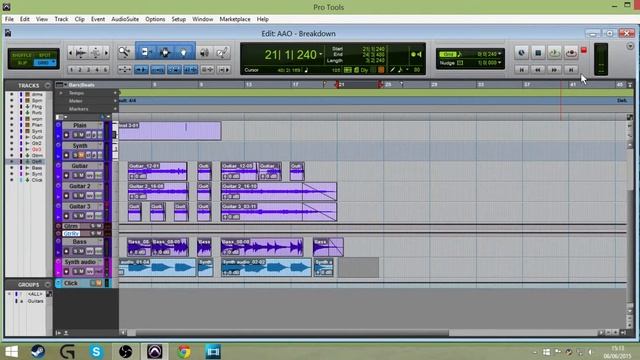640x360 pixels.
Task: Solo the Gtrm track
Action: pyautogui.click(x=93, y=226)
